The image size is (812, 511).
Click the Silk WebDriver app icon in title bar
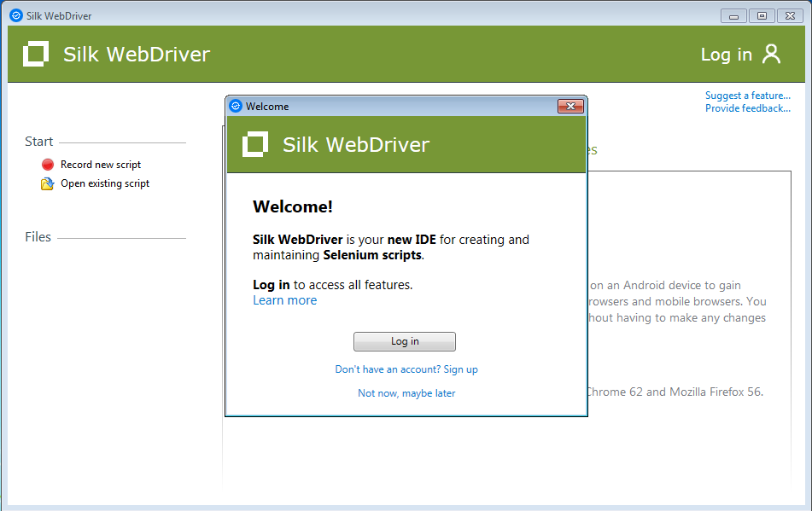tap(16, 15)
